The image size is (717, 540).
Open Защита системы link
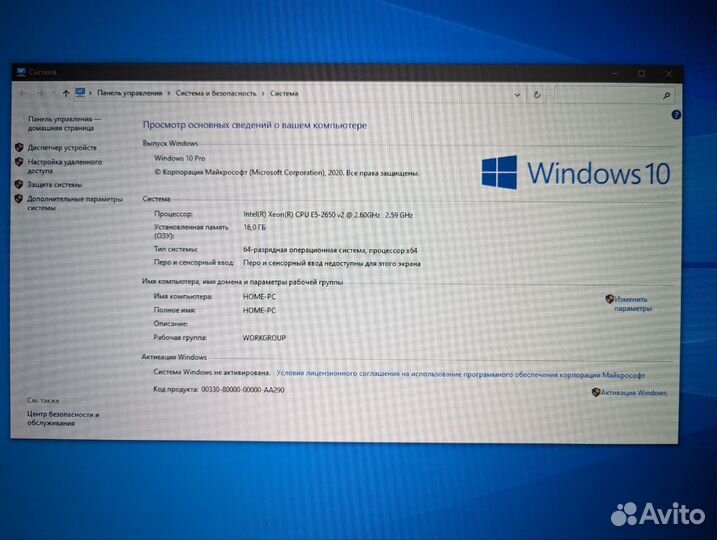54,184
